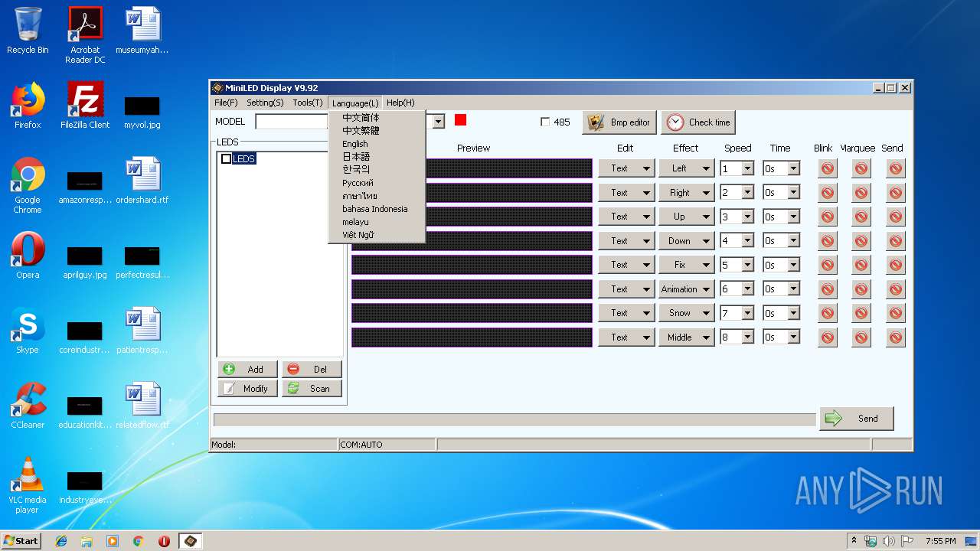
Task: Send the Left effect row message
Action: tap(896, 168)
